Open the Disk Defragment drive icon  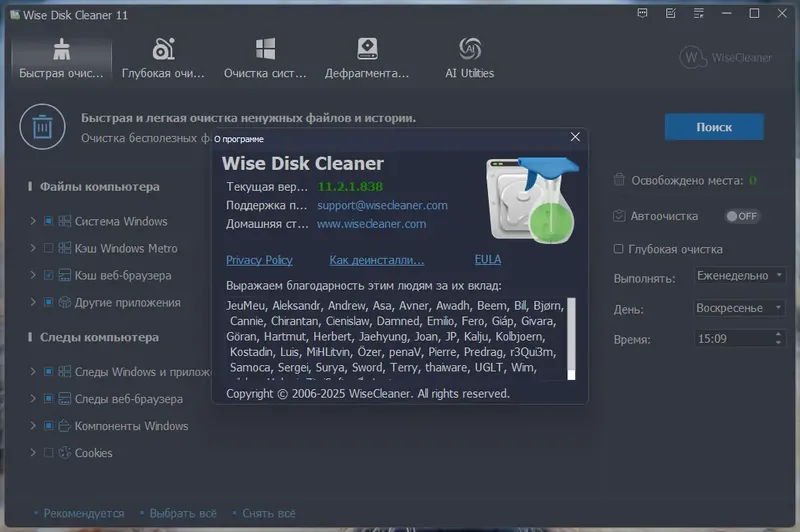tap(367, 49)
